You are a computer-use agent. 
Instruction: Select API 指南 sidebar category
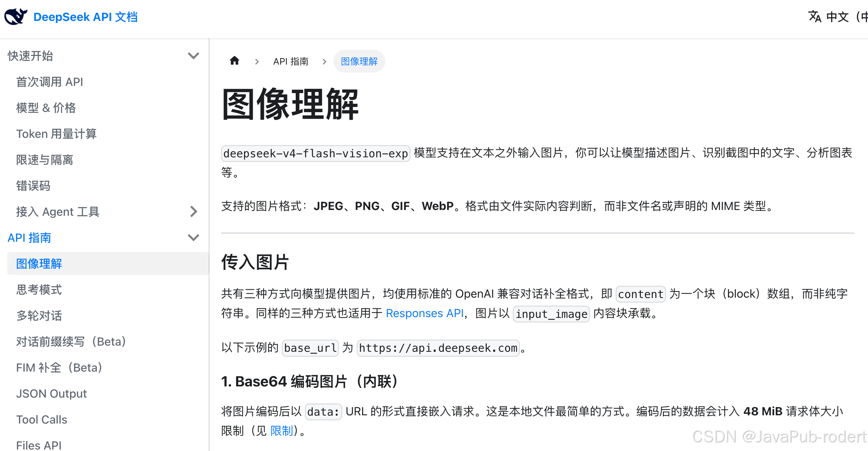(30, 238)
